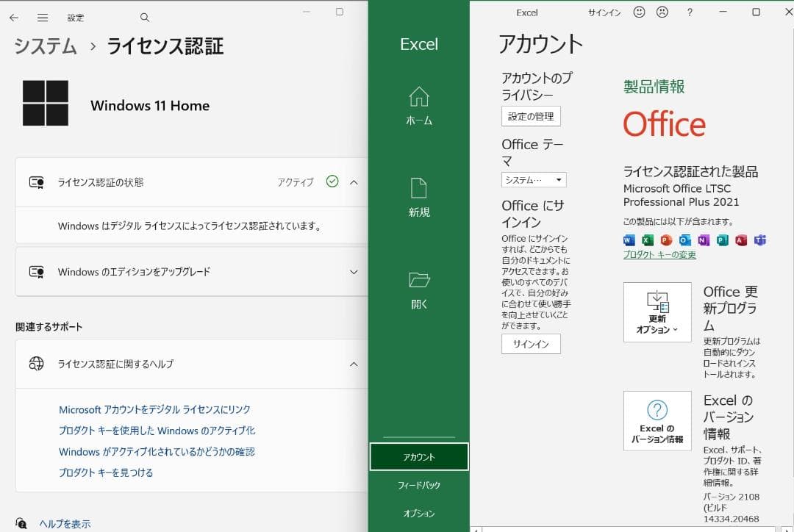Screen dimensions: 794x532
Task: Open the Office テーマ dropdown
Action: tap(534, 180)
